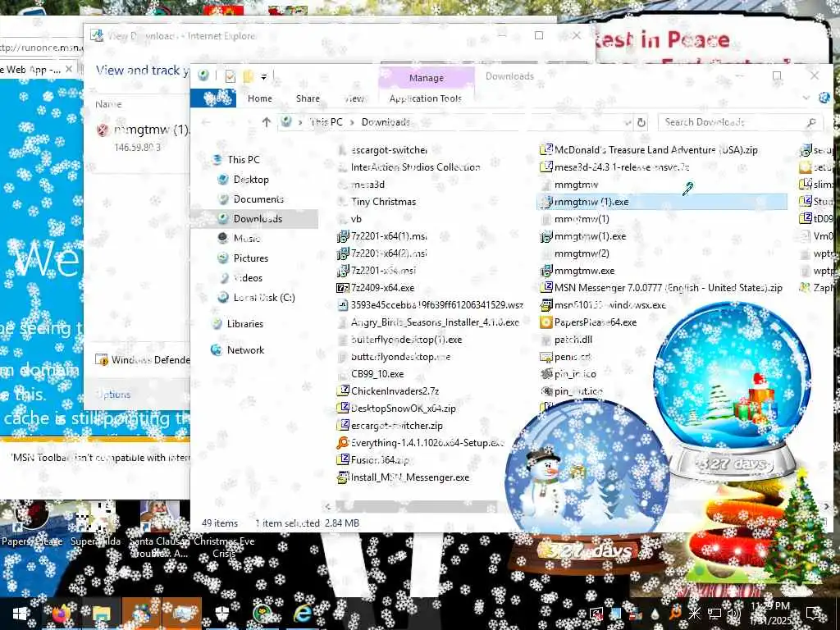840x630 pixels.
Task: Select 7z2201-x64(1).msi installer icon
Action: 342,236
